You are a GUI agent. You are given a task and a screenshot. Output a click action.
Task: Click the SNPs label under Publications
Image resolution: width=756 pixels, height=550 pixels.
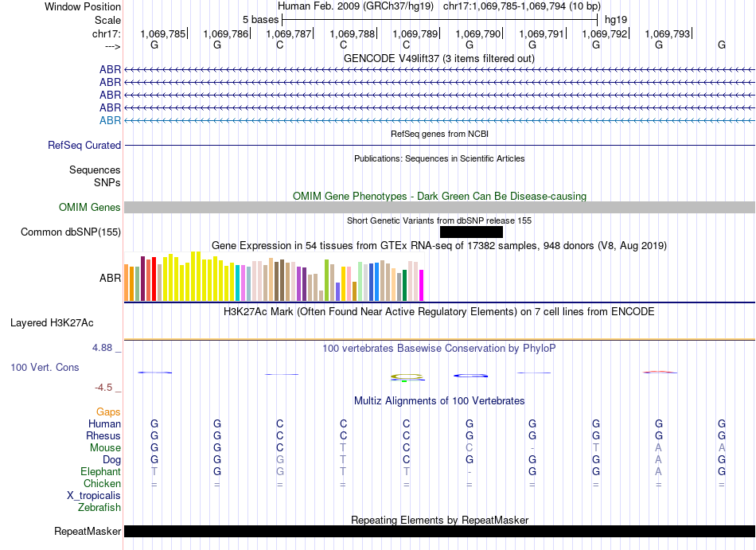(107, 183)
